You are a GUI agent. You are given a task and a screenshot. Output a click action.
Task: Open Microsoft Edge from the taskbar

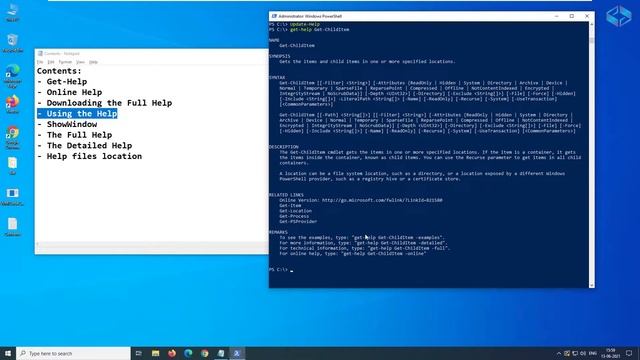click(188, 353)
